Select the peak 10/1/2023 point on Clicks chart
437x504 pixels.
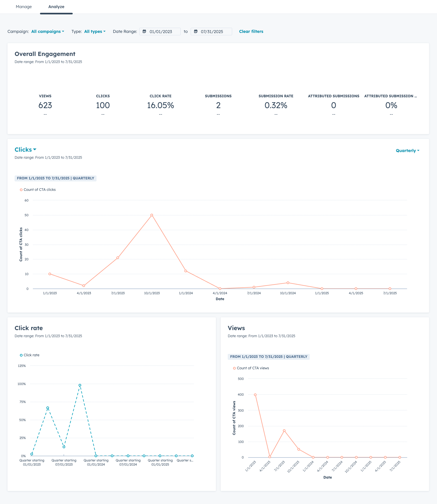151,215
